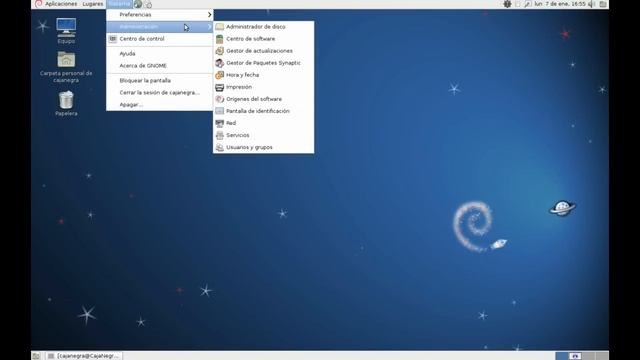Click the cajanegra@Cajanegr taskbar window button

click(x=84, y=356)
